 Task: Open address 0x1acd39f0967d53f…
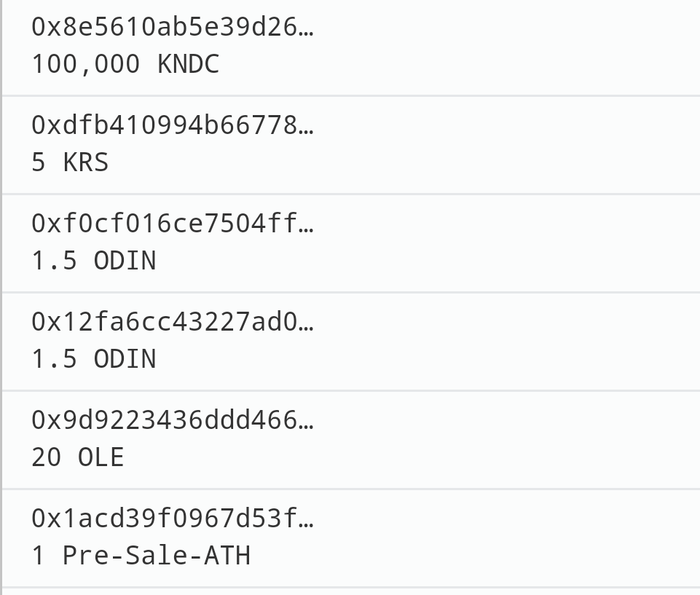[x=173, y=519]
